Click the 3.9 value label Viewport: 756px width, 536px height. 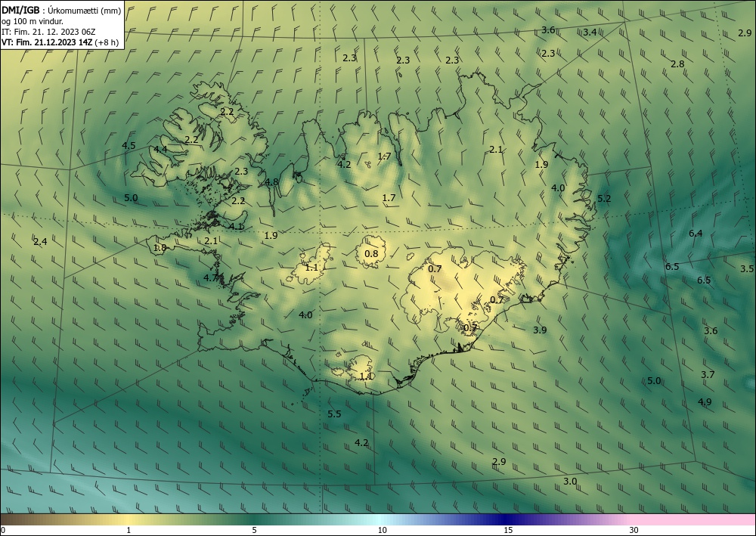(x=540, y=330)
